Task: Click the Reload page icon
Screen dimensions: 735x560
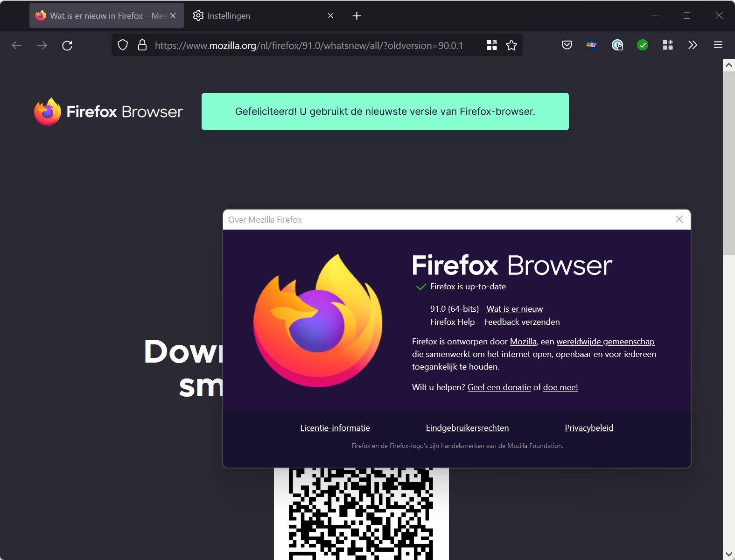Action: [67, 45]
